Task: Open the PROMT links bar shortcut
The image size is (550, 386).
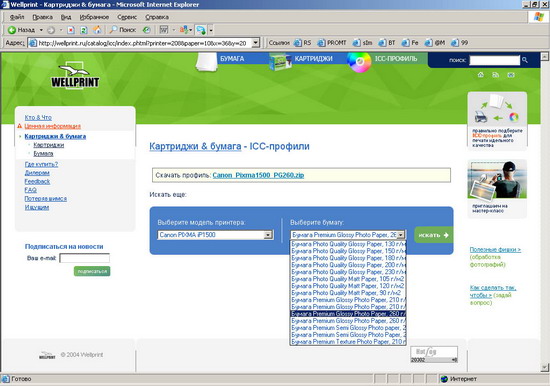Action: pos(331,43)
